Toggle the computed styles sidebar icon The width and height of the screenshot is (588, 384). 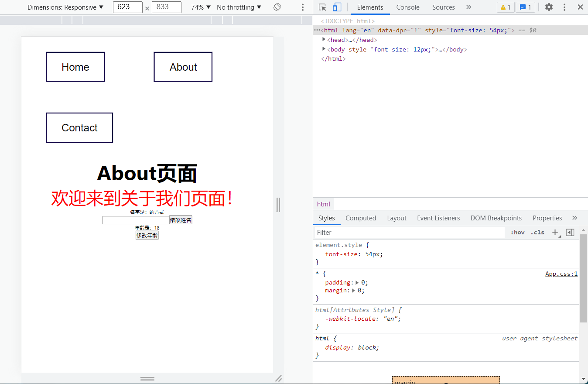pos(570,233)
